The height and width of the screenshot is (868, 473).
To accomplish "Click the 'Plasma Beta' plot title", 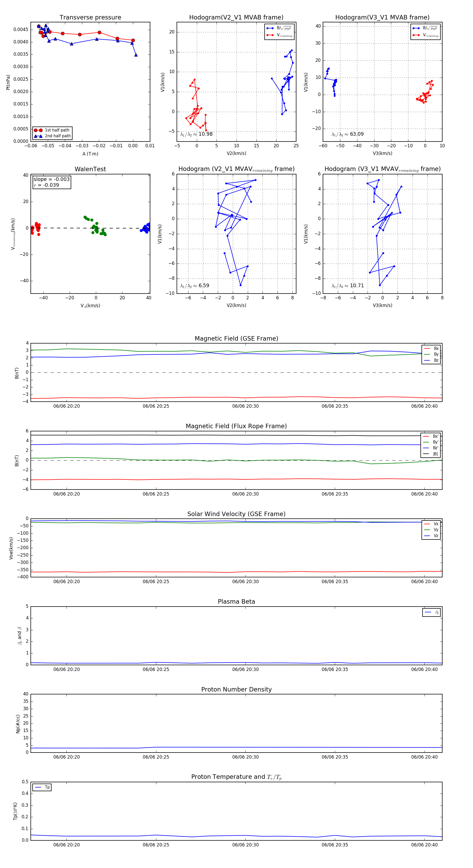I will tap(236, 602).
